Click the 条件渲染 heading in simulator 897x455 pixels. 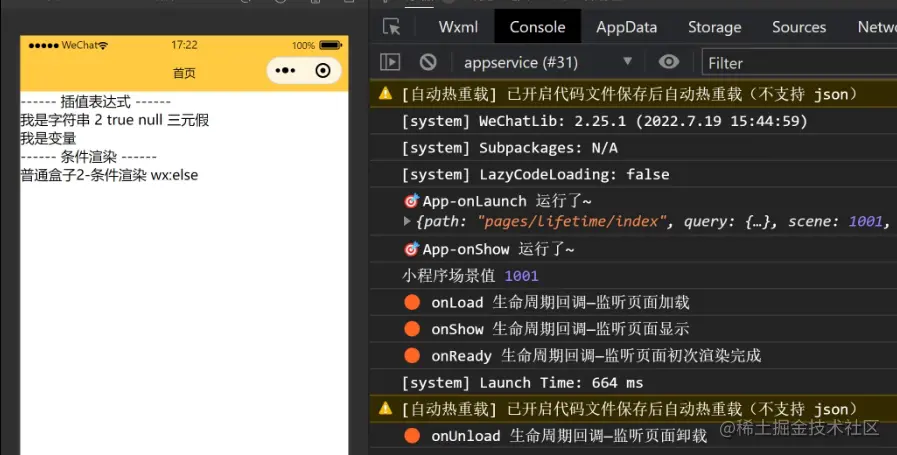pyautogui.click(x=89, y=157)
